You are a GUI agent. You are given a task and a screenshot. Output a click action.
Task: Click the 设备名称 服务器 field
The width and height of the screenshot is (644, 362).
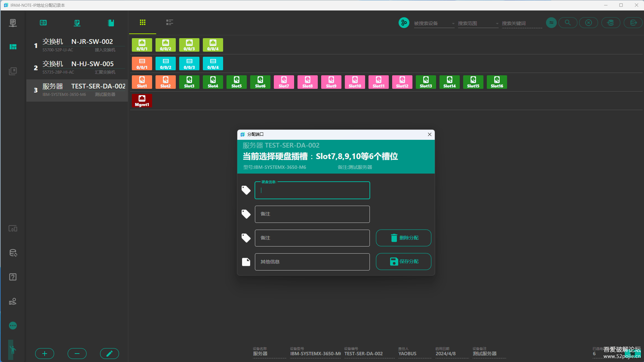tap(270, 352)
